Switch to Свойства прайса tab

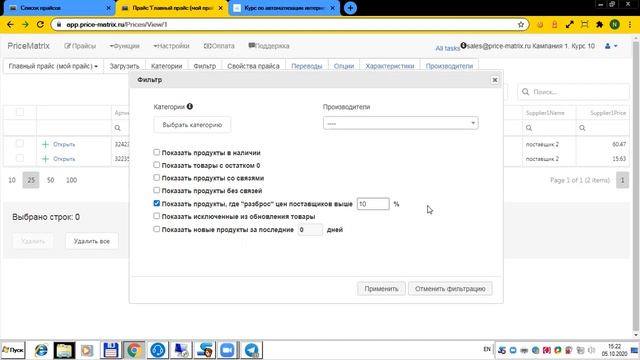pos(253,66)
